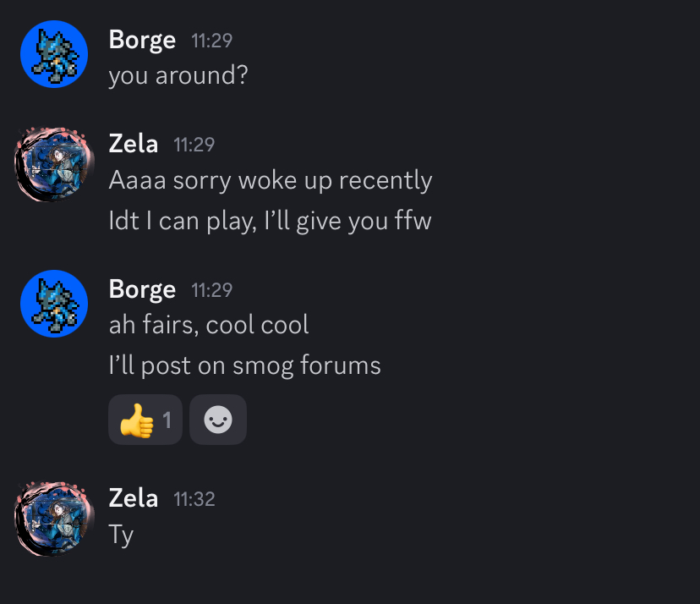Viewport: 700px width, 604px height.
Task: Click Zela's avatar beside the "Ty" message
Action: click(x=54, y=519)
